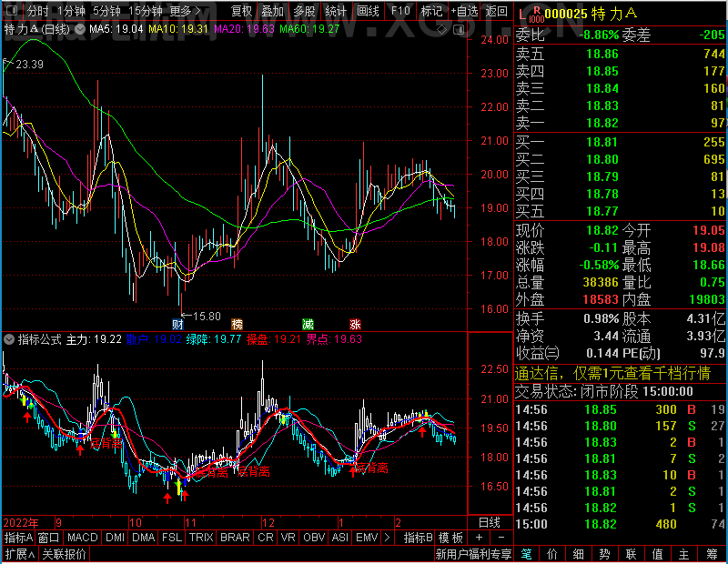Zoom out the chart with the − button
Image resolution: width=728 pixels, height=564 pixels.
[x=501, y=538]
